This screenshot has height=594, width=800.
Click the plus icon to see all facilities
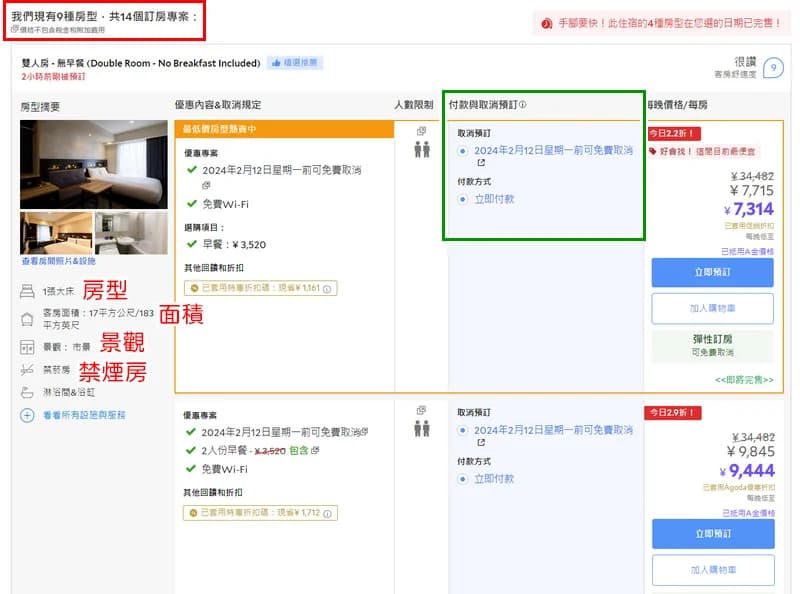tap(27, 415)
